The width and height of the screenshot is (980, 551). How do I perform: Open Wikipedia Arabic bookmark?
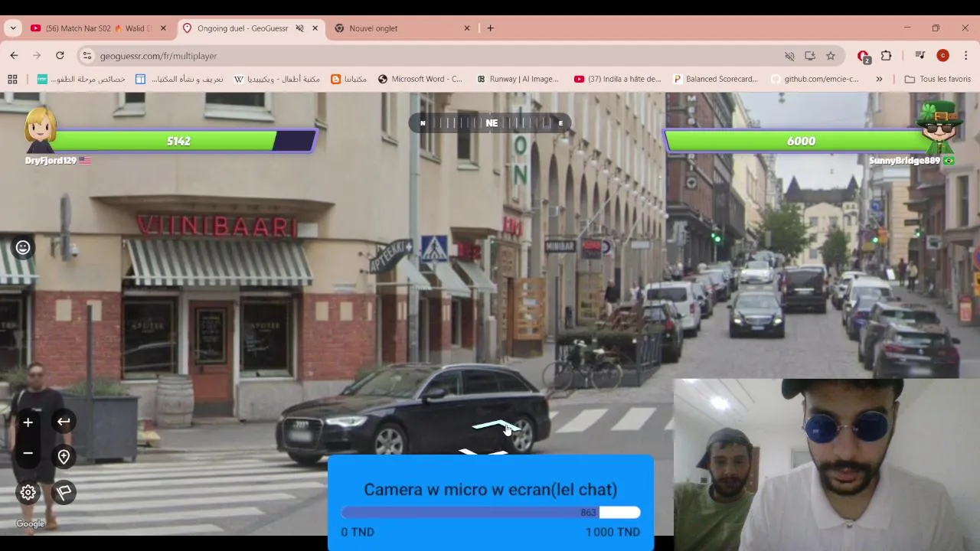coord(277,79)
